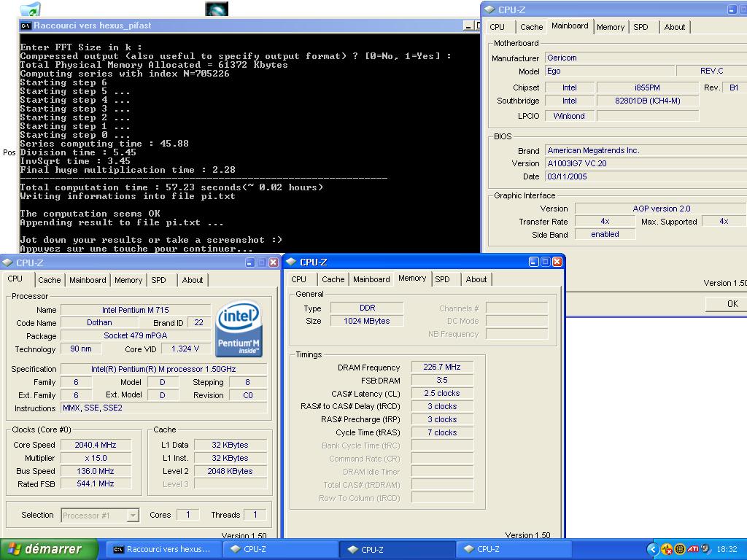Click the Intel Pentium M logo image
The height and width of the screenshot is (560, 747).
[x=239, y=329]
